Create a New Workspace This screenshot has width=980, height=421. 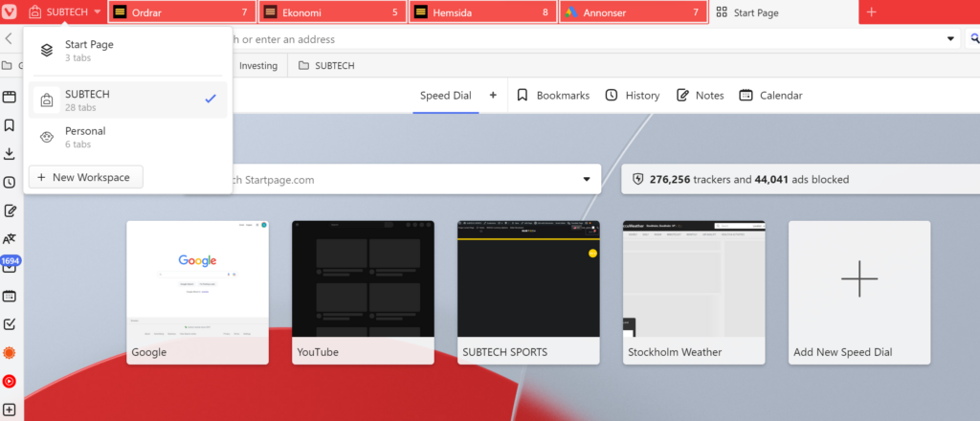pos(85,177)
